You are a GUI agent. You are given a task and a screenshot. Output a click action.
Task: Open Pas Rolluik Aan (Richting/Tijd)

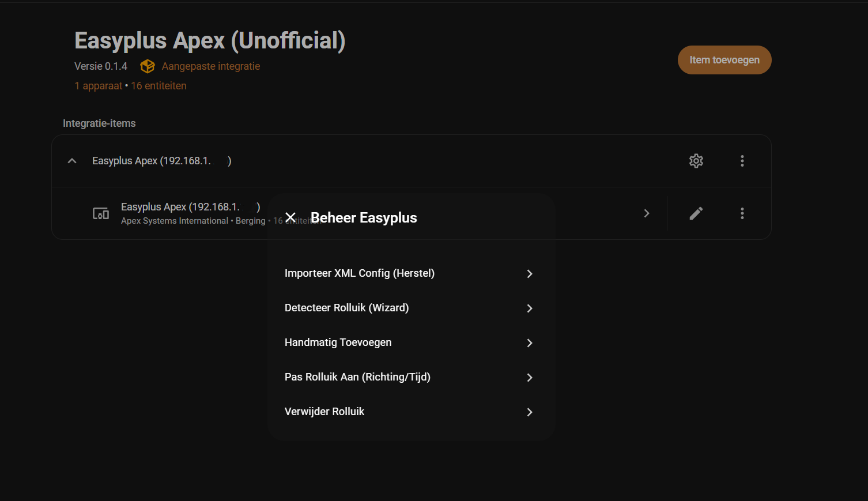coord(357,377)
